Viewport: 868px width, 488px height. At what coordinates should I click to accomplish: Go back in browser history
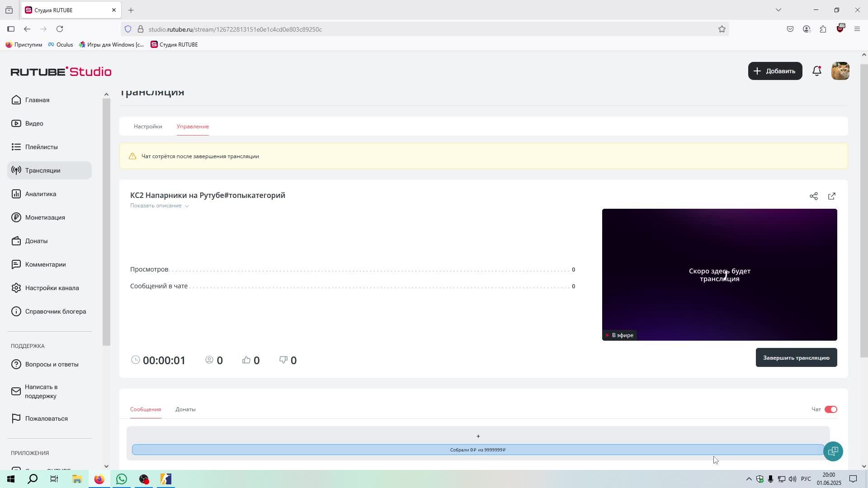(x=27, y=29)
